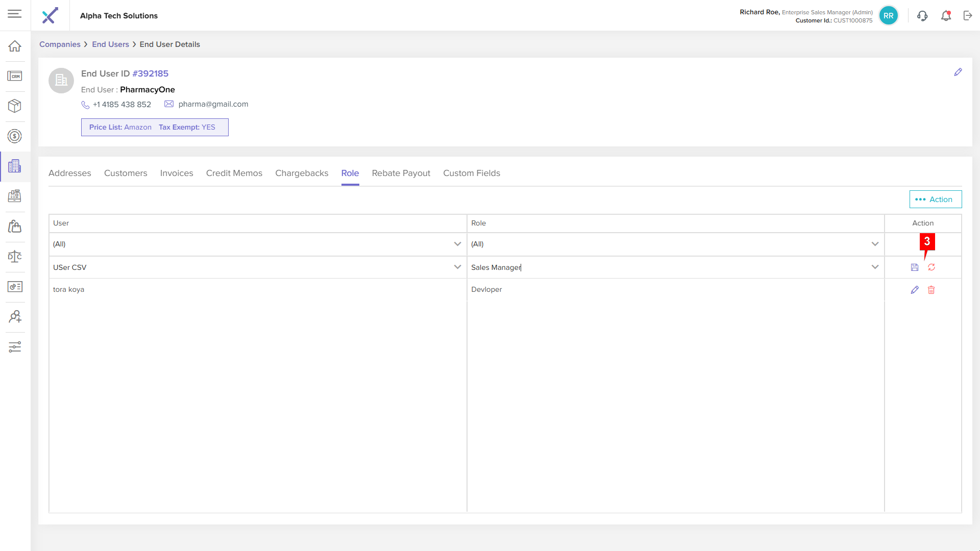Viewport: 980px width, 551px height.
Task: Click the Action button
Action: (x=935, y=199)
